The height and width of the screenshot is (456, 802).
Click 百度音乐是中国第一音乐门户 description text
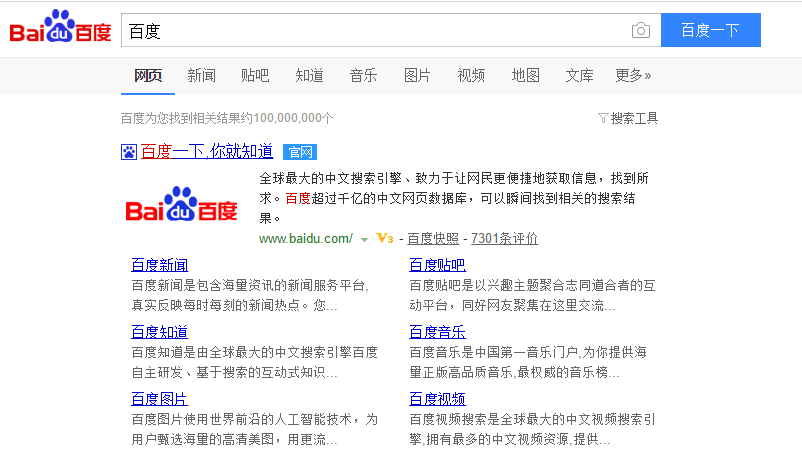[528, 362]
